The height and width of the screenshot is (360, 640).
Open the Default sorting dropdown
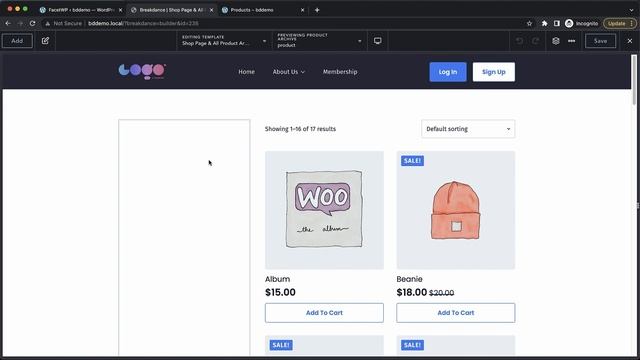click(468, 129)
